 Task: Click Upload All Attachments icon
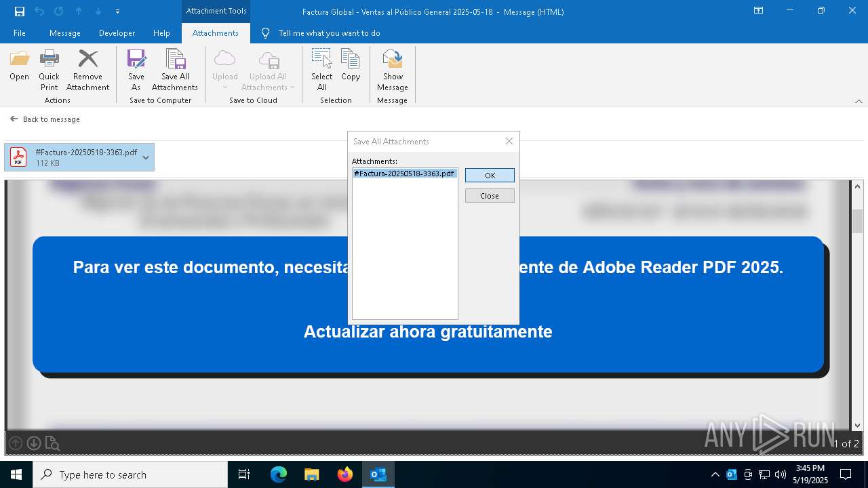(268, 70)
